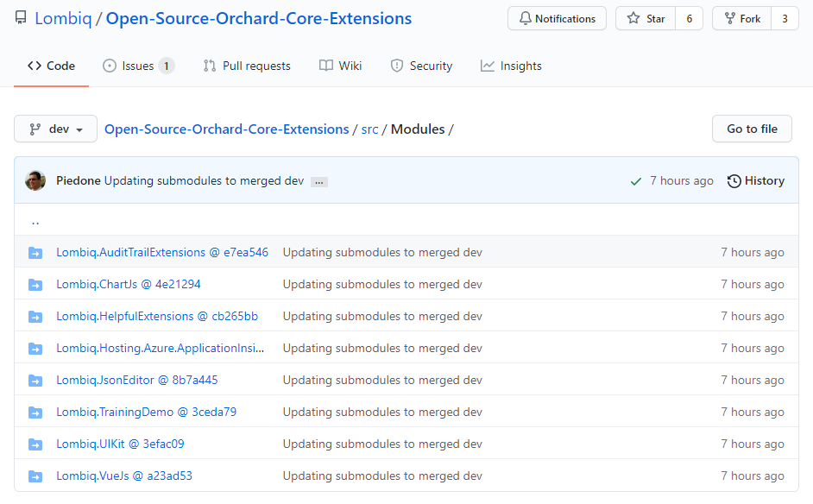Click submodule icon for Lombiq.UIKit
The height and width of the screenshot is (504, 813).
35,444
